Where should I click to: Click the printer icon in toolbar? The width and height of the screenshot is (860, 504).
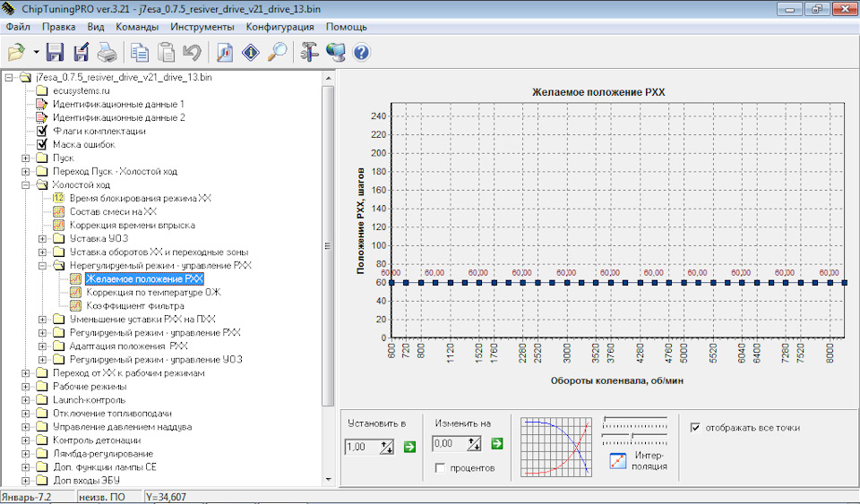coord(106,52)
